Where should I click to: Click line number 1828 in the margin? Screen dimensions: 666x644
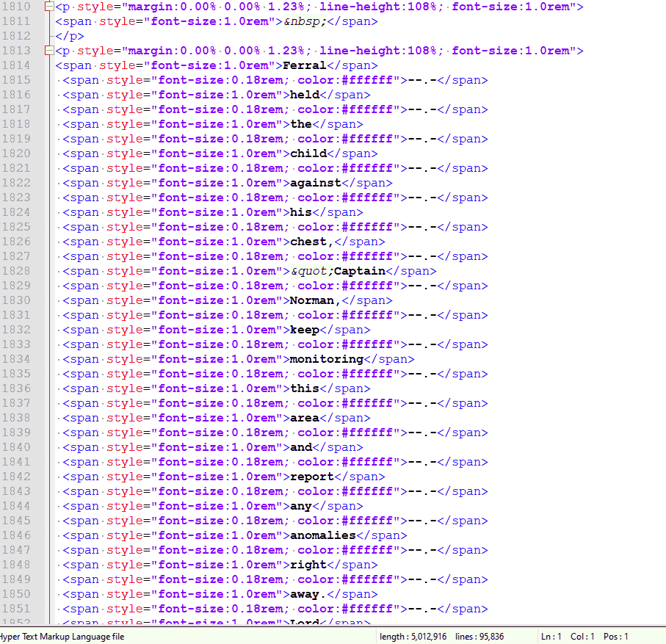click(x=17, y=271)
